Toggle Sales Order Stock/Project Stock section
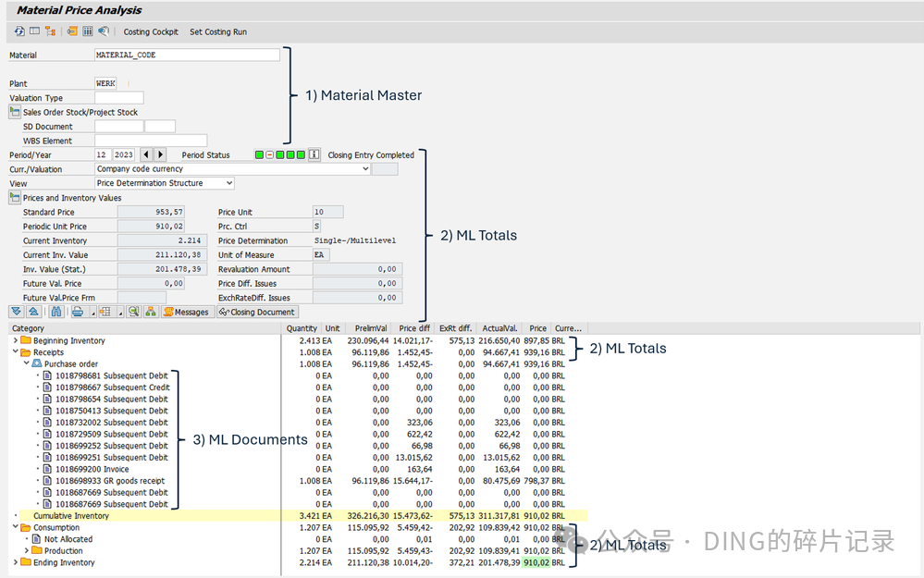Image resolution: width=924 pixels, height=578 pixels. coord(15,111)
